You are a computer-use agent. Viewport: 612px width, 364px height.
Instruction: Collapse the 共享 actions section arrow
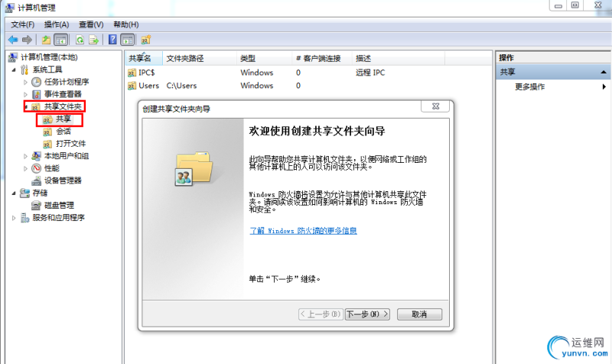(604, 72)
